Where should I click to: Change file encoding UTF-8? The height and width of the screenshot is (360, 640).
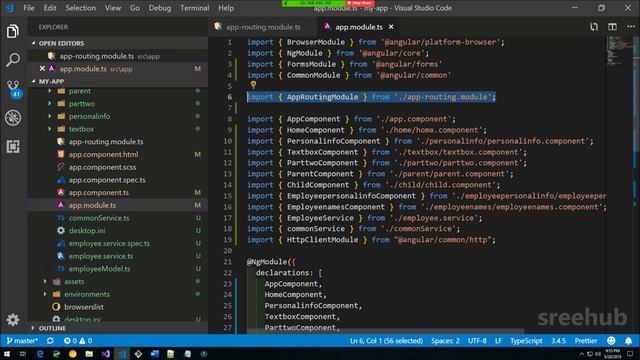(x=477, y=340)
